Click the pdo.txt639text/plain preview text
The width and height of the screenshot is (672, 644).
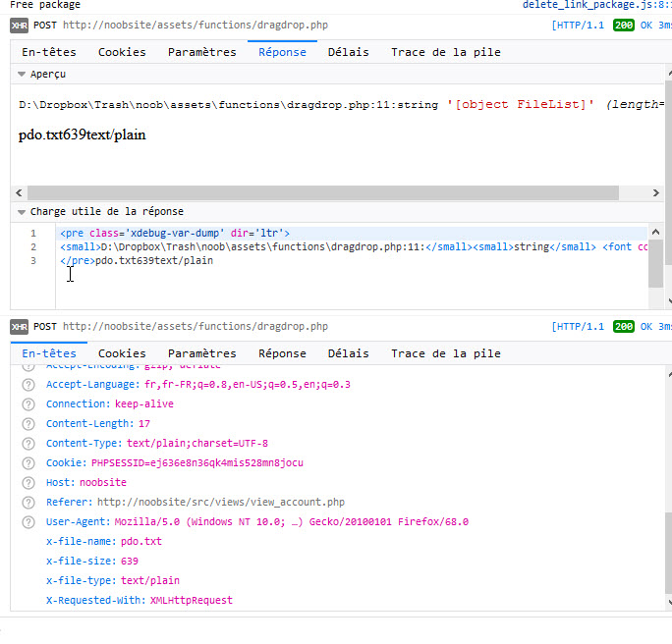pos(82,135)
